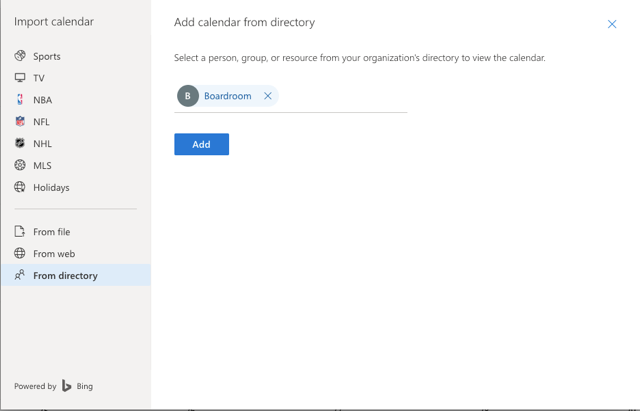Remove the Boardroom chip from selection
Screen dimensions: 640x411
pyautogui.click(x=268, y=96)
